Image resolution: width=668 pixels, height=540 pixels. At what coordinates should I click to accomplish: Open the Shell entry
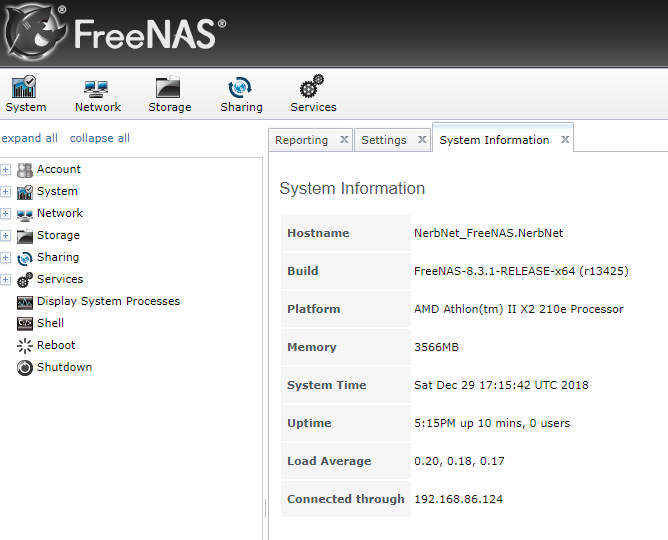click(50, 323)
